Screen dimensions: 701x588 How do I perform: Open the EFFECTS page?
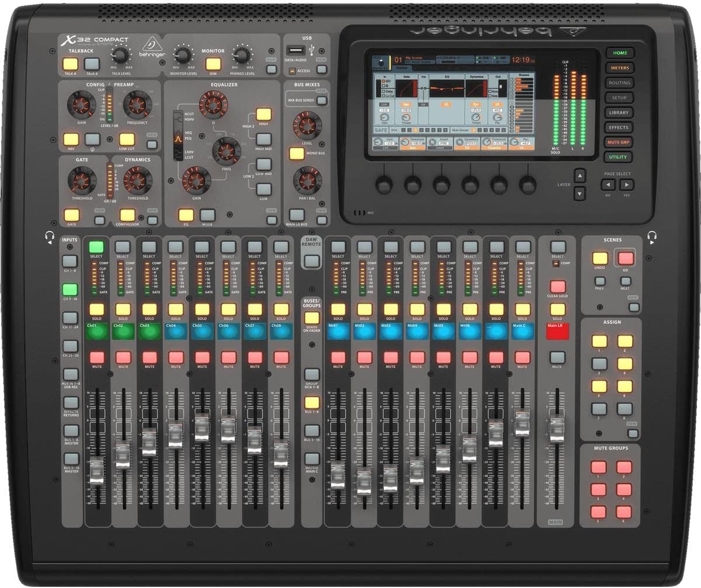point(619,127)
